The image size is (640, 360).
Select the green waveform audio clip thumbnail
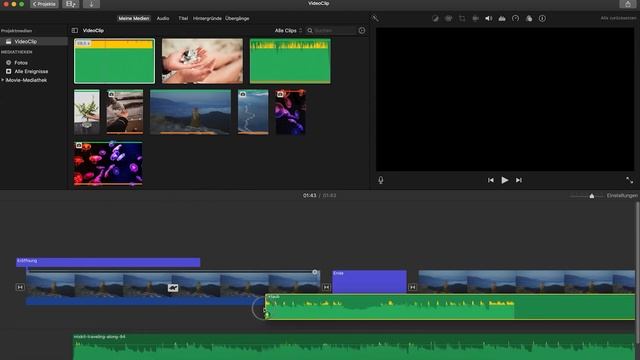pos(290,61)
